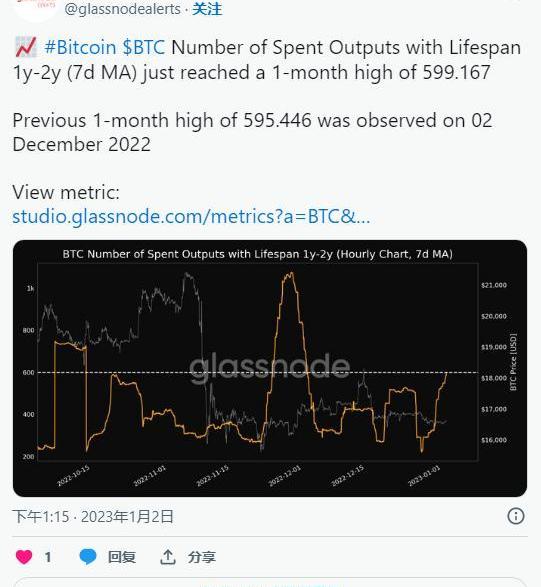Open the Glassnode chart image
This screenshot has height=587, width=541.
(x=270, y=368)
